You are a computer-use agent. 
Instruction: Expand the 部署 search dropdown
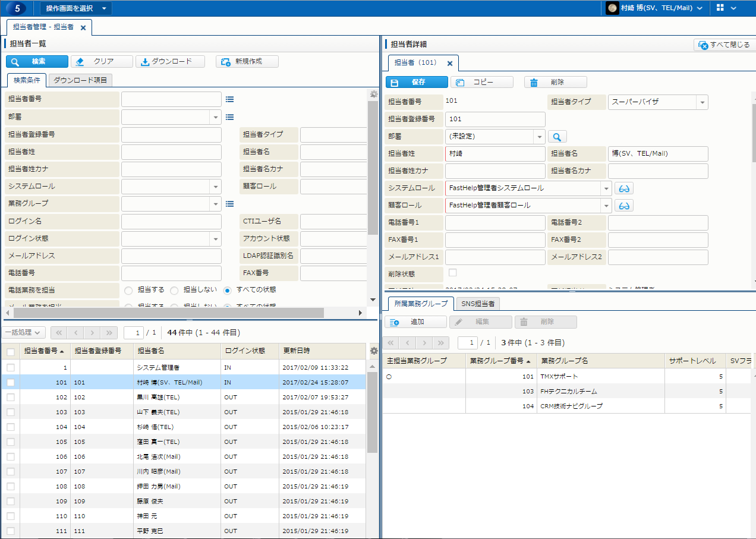[x=216, y=118]
